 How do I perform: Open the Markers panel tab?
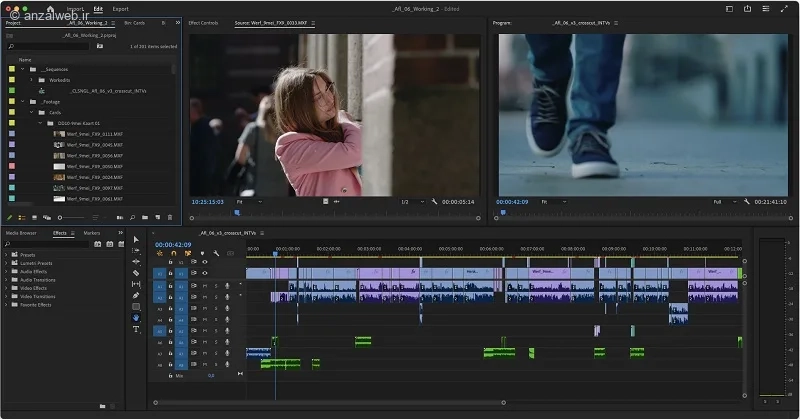pos(92,233)
